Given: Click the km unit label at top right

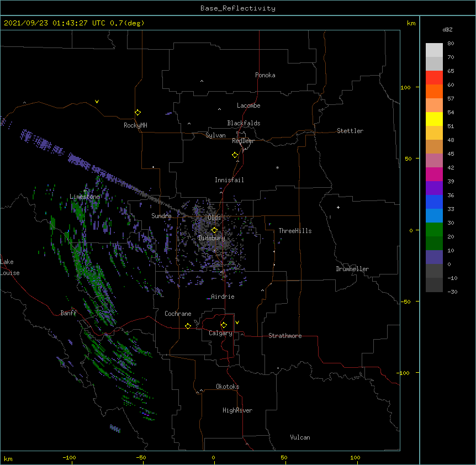Looking at the screenshot, I should 411,23.
